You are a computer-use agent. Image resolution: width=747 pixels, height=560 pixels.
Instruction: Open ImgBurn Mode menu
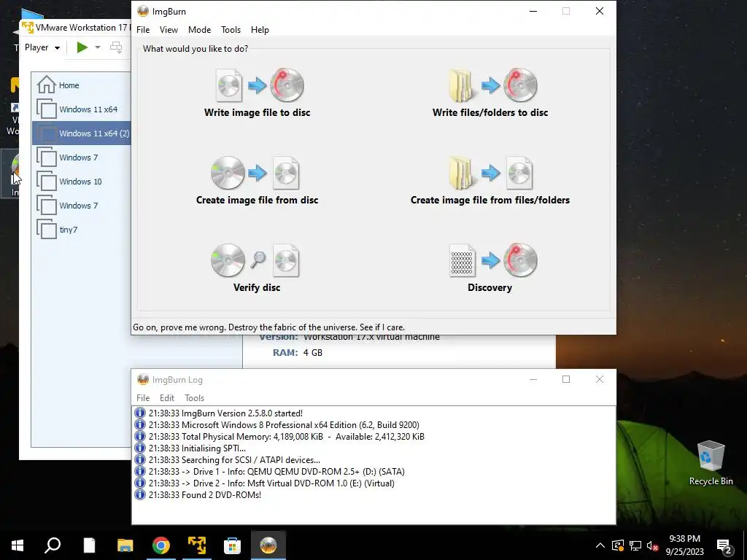coord(200,29)
